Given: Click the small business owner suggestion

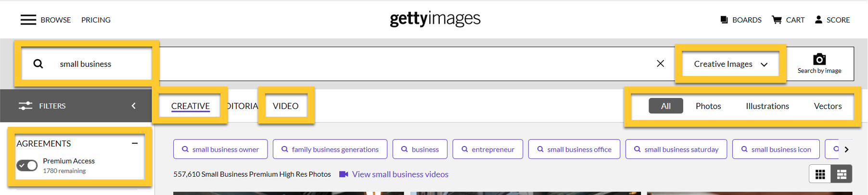Looking at the screenshot, I should pos(220,149).
